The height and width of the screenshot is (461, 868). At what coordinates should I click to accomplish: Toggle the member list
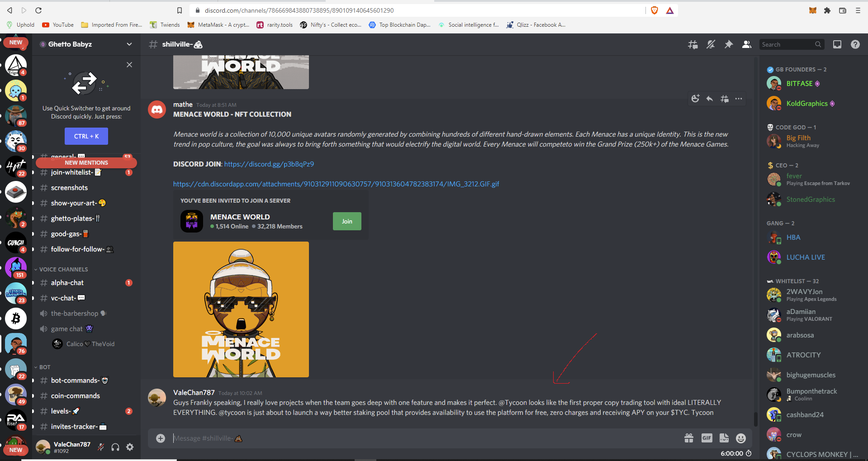[x=747, y=44]
